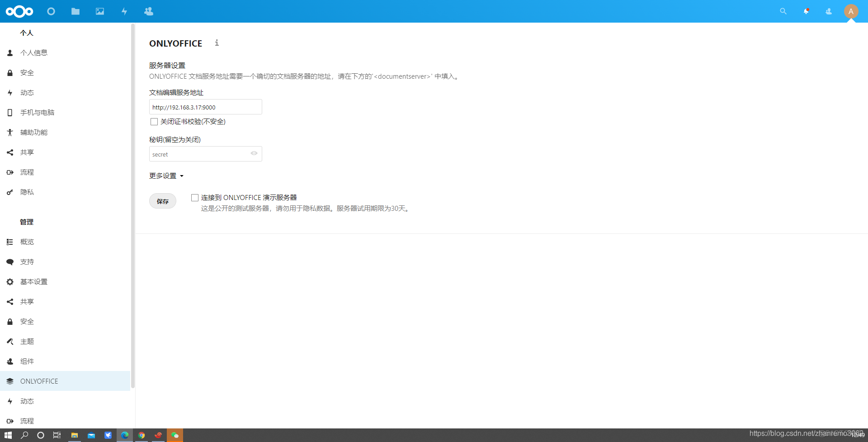
Task: Open Windows taskbar search
Action: coord(25,435)
